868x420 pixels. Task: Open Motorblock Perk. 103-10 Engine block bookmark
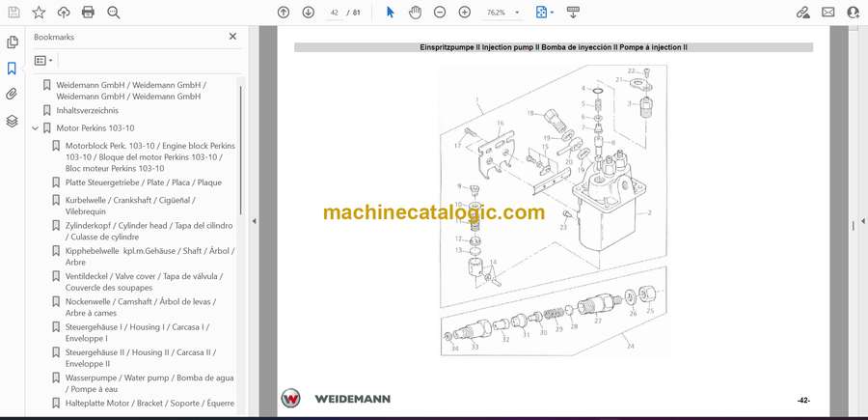tap(150, 156)
